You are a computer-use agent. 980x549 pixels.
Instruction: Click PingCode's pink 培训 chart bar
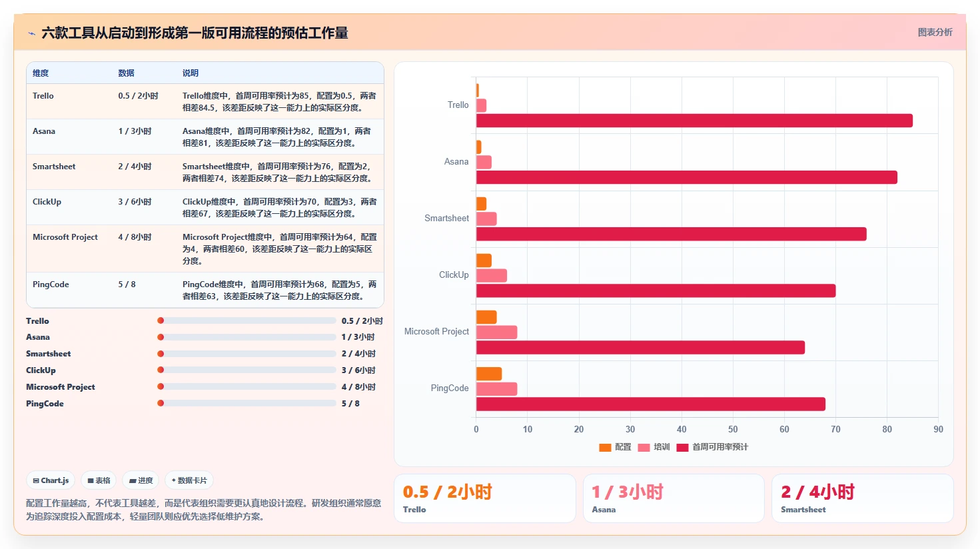point(497,388)
